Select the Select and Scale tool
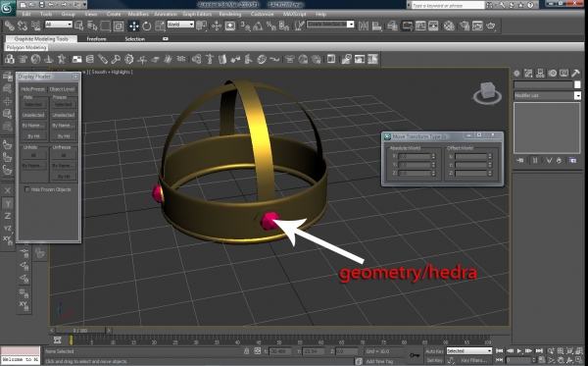The width and height of the screenshot is (588, 366). (160, 26)
